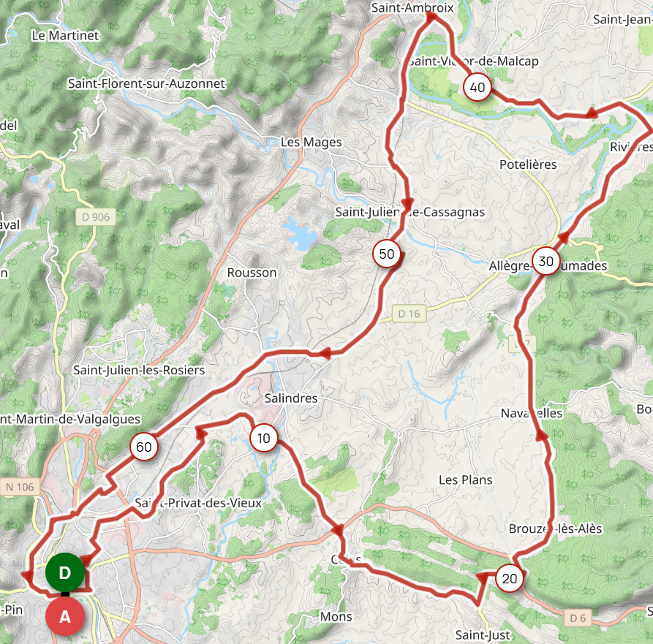Select the 60 km route marker
The image size is (653, 644).
[143, 447]
